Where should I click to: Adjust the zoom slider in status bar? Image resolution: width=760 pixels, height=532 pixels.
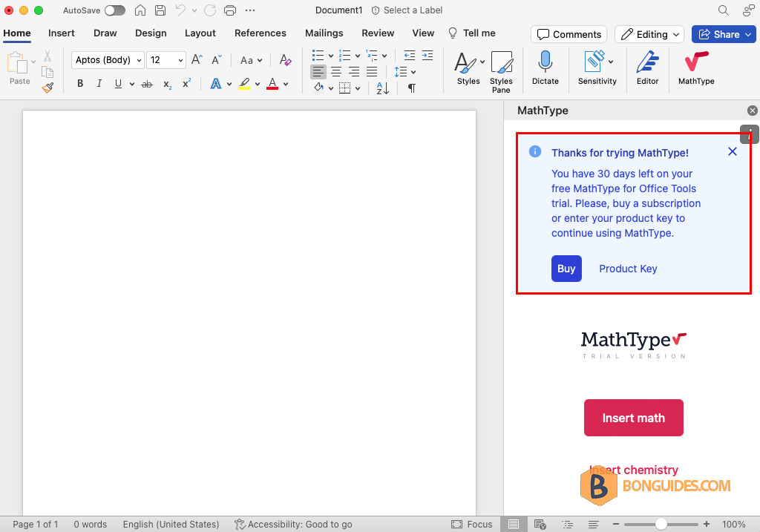pyautogui.click(x=661, y=525)
